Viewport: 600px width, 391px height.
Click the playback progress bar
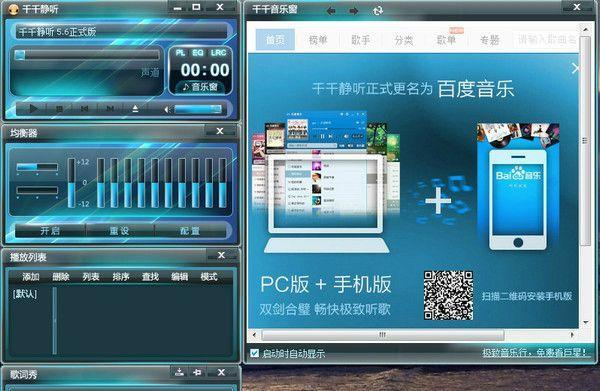(87, 55)
